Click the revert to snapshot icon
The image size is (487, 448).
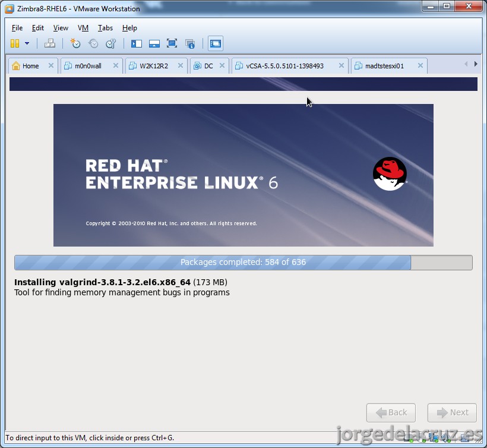click(93, 43)
